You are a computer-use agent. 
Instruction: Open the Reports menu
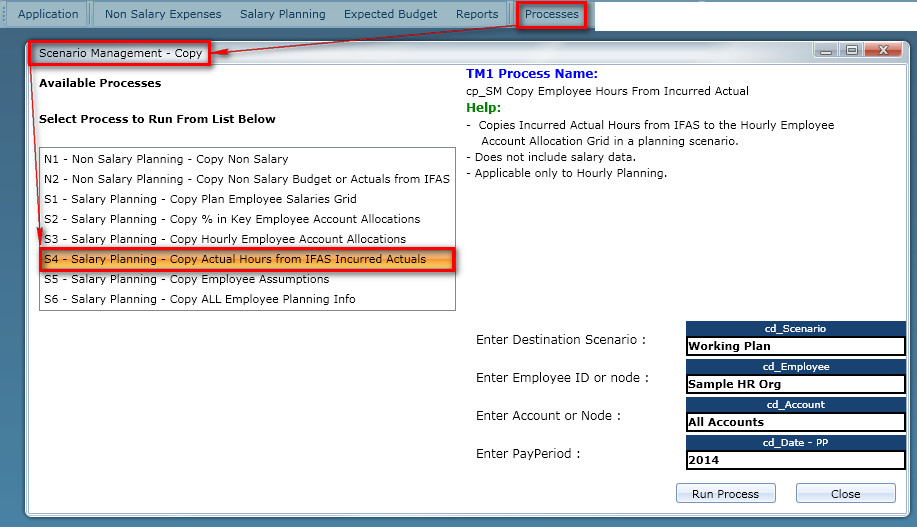click(x=477, y=14)
